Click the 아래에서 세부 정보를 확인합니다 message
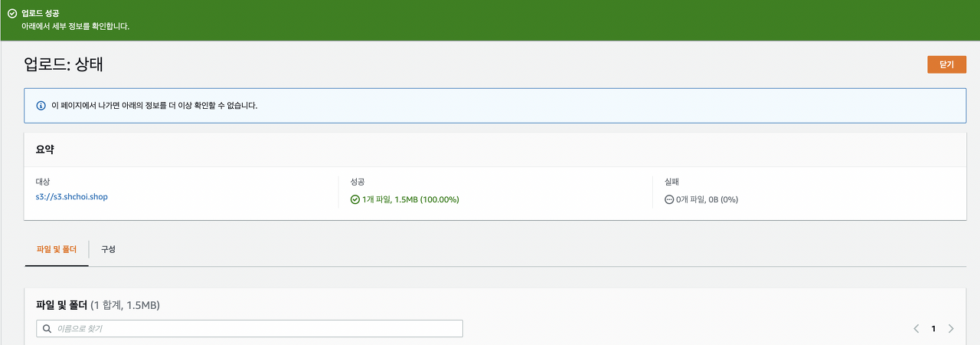 click(75, 26)
